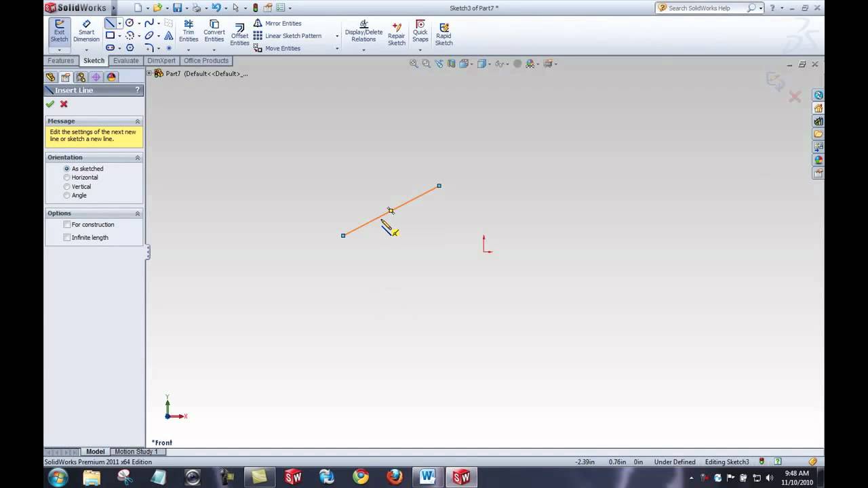The height and width of the screenshot is (488, 868).
Task: Open the PropertyManager tab icon
Action: point(66,77)
